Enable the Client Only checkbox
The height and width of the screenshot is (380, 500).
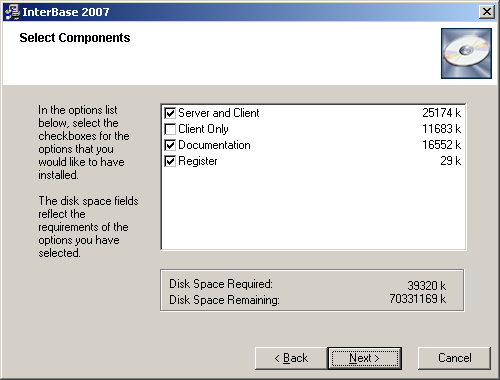tap(170, 129)
